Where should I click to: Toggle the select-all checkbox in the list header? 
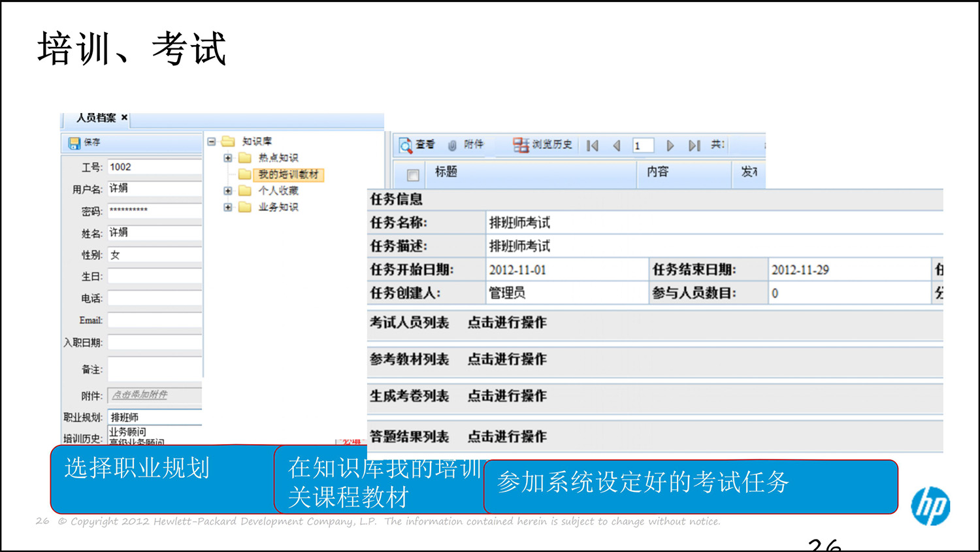coord(414,174)
